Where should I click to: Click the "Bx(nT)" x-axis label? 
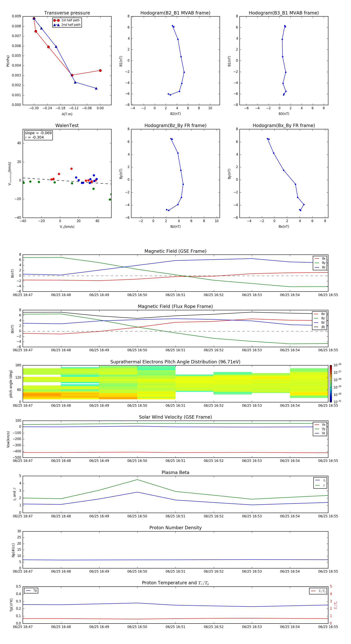tap(284, 227)
